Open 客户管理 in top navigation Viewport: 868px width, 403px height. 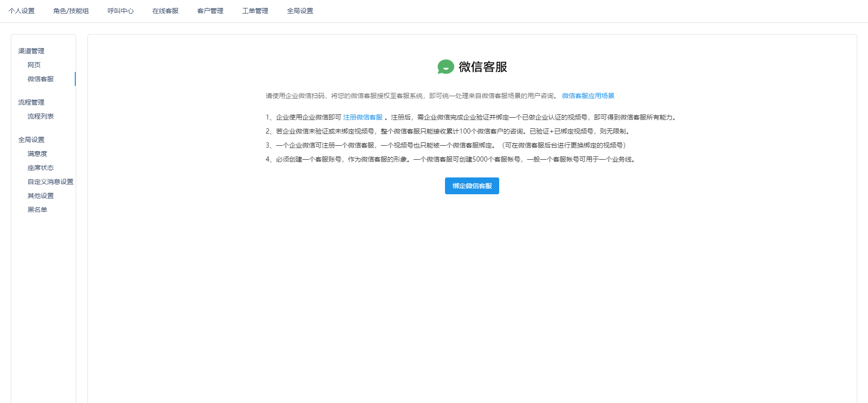(x=210, y=11)
